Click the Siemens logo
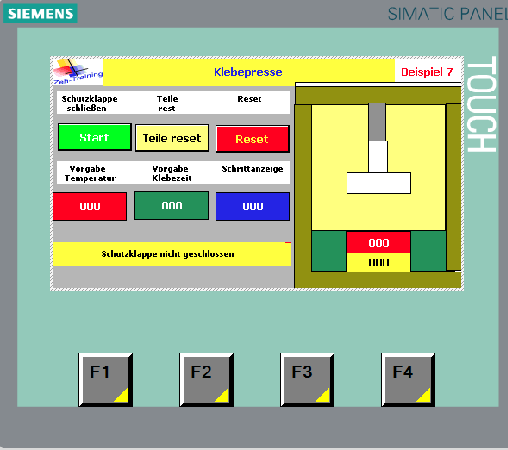Screen dimensions: 508x450 coord(40,13)
